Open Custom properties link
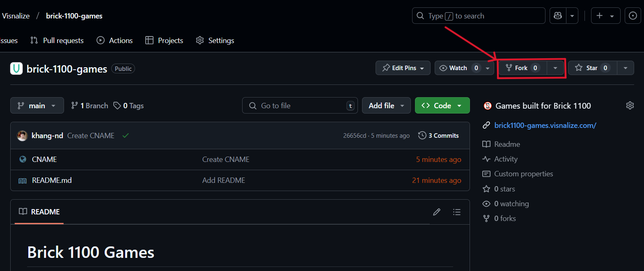The width and height of the screenshot is (644, 271). [x=518, y=174]
